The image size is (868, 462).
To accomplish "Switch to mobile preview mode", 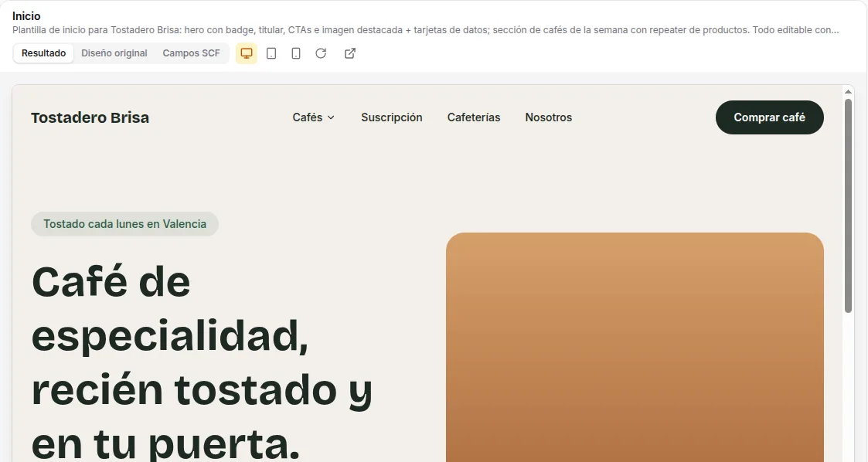I will [x=296, y=53].
